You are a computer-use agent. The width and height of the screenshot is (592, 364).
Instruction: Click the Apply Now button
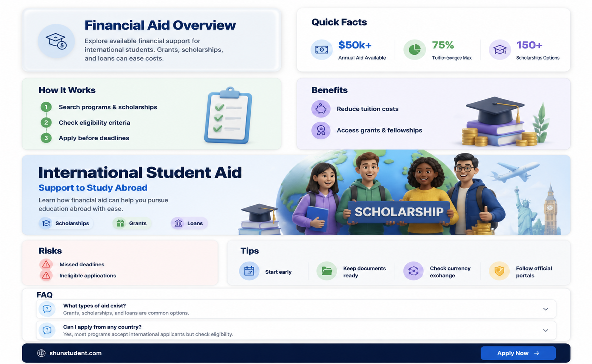[518, 353]
